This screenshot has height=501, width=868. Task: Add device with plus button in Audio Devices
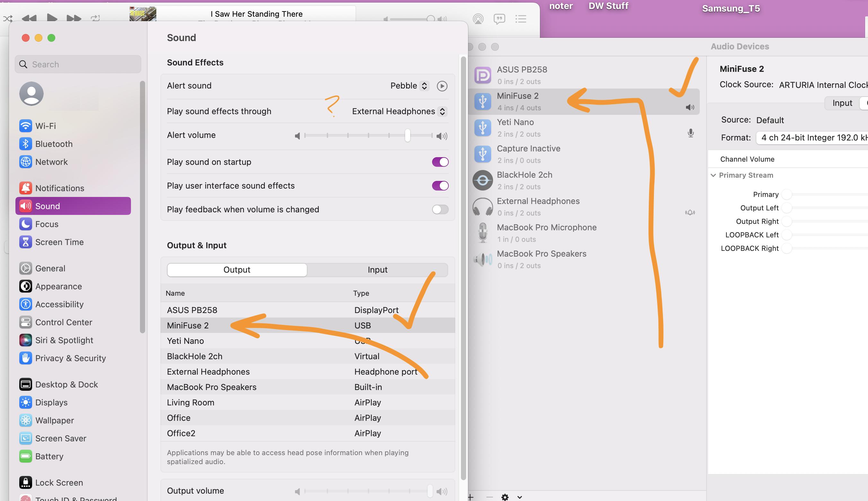coord(471,497)
